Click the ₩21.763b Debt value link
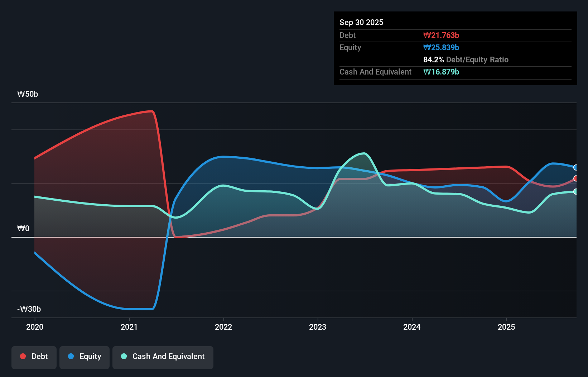 (x=442, y=35)
